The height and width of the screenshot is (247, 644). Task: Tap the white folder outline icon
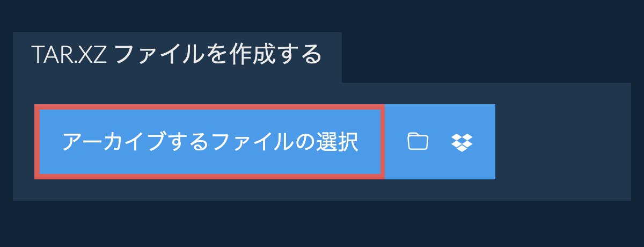tap(418, 142)
